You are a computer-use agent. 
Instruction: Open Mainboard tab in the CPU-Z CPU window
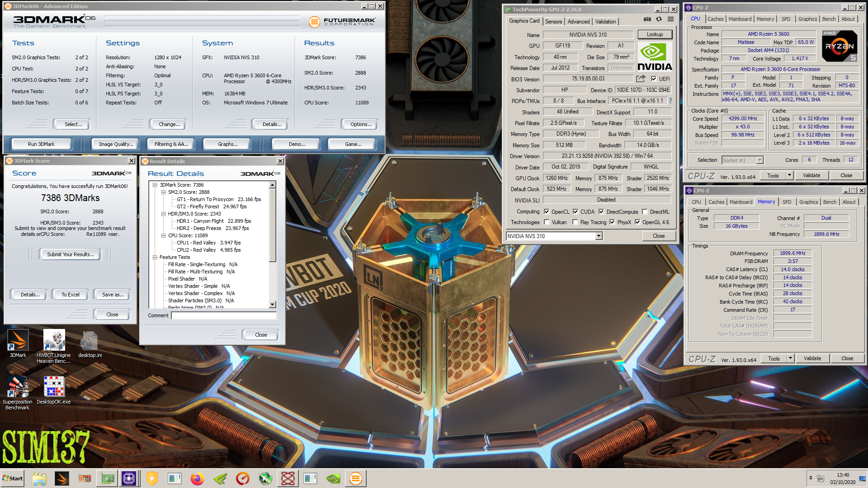click(x=740, y=19)
